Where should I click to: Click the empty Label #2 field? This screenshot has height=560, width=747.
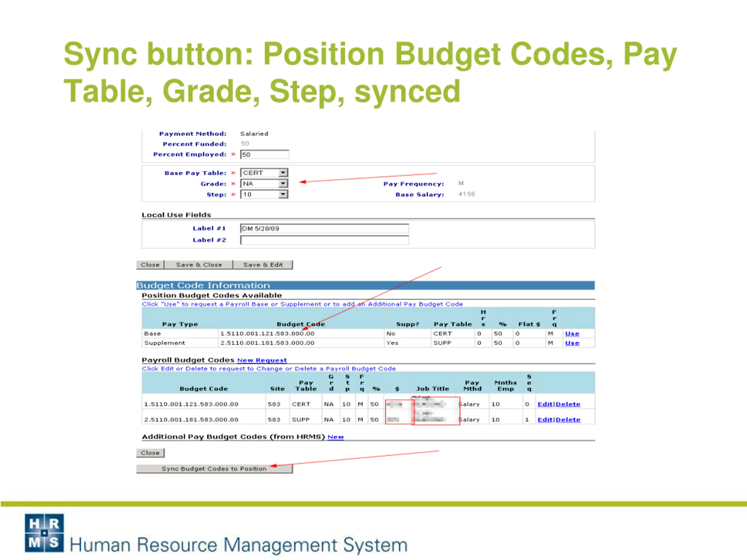click(x=324, y=240)
